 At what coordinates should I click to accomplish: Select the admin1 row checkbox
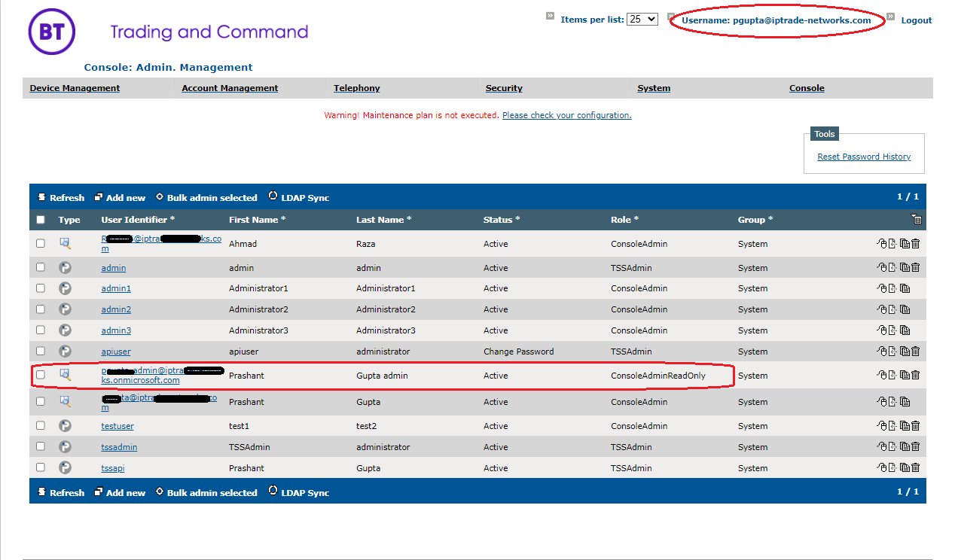(x=41, y=288)
